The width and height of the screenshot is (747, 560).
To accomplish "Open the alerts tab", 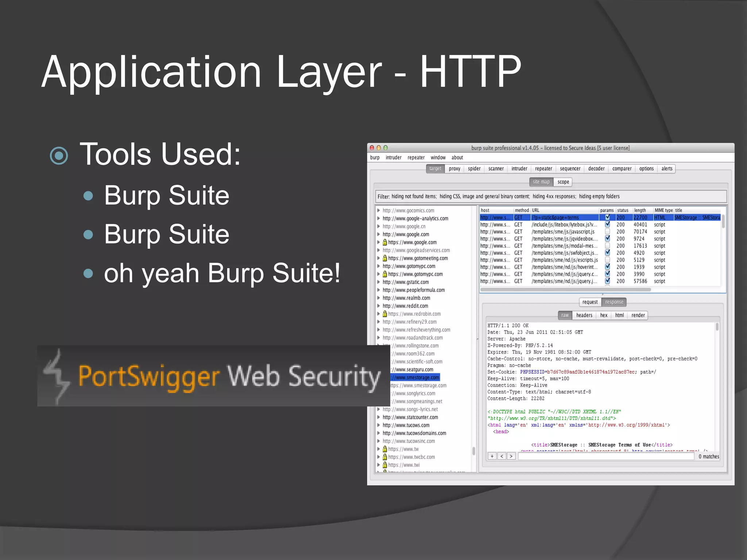I will 667,168.
